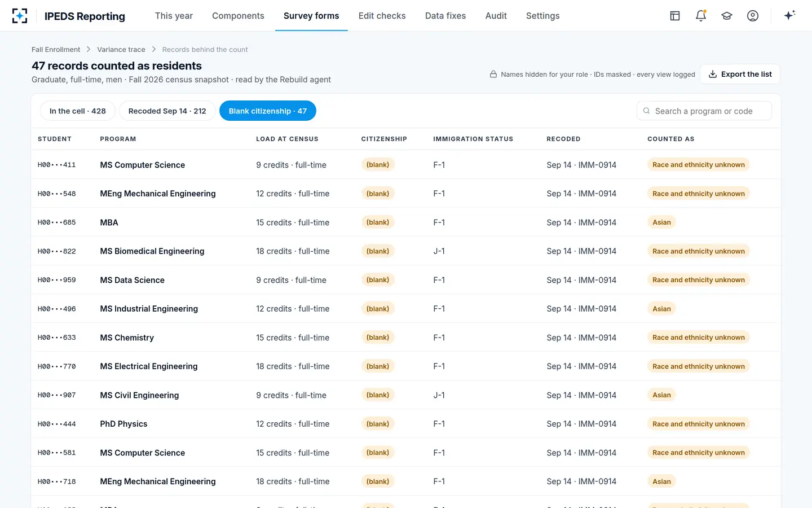Screen dimensions: 812x508
Task: Click Sep 14 · IMM-0914 in MS Industrial Engineering row
Action: (581, 309)
